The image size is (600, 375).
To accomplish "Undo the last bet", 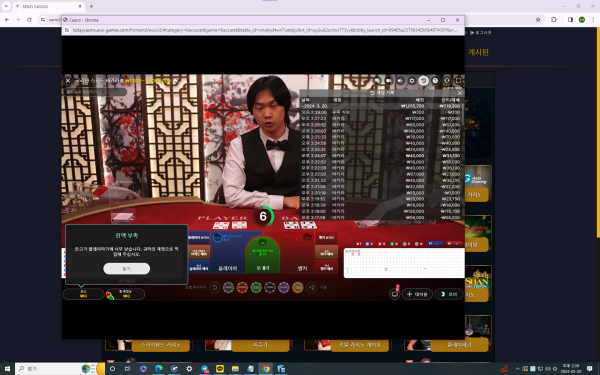I will point(214,287).
